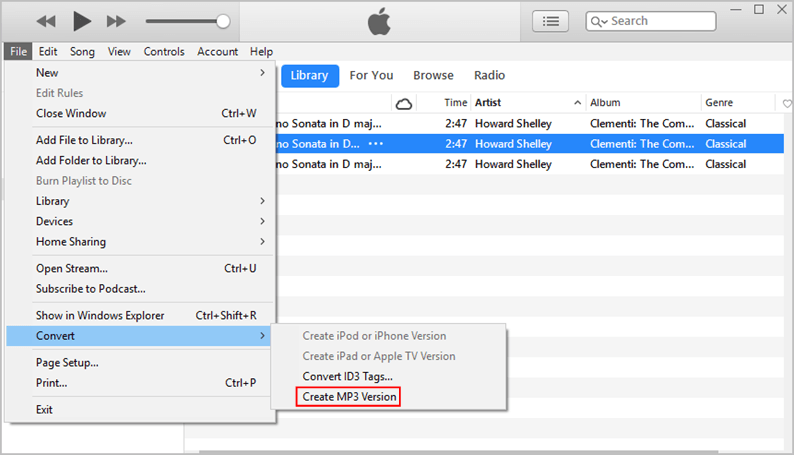
Task: Select Add File to Library…
Action: 140,140
